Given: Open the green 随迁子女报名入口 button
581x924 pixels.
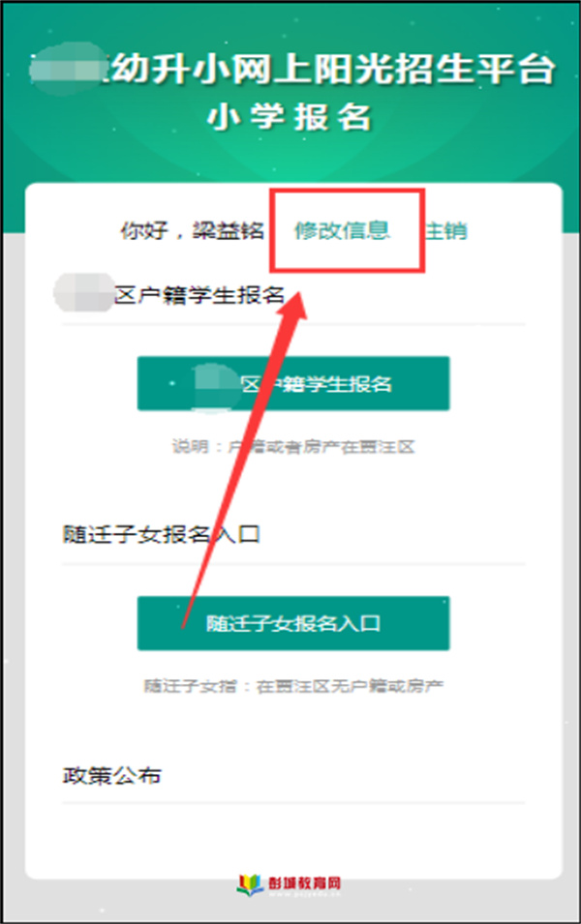Looking at the screenshot, I should (293, 623).
